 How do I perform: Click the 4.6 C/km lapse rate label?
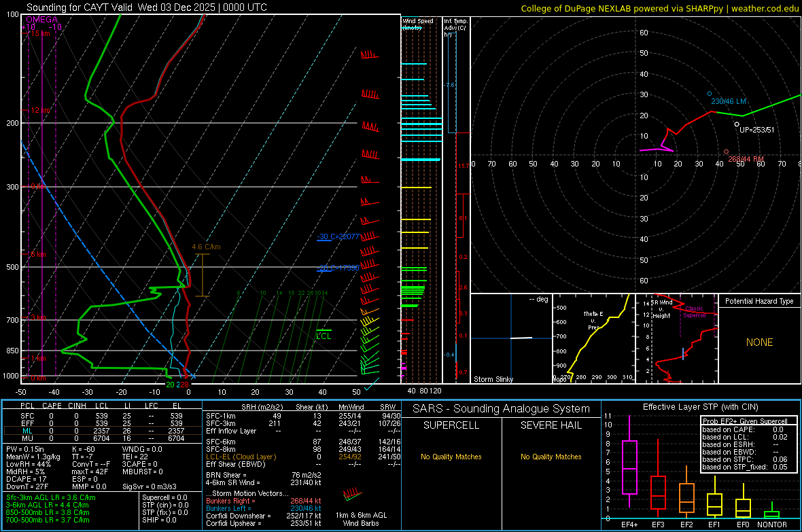click(206, 247)
